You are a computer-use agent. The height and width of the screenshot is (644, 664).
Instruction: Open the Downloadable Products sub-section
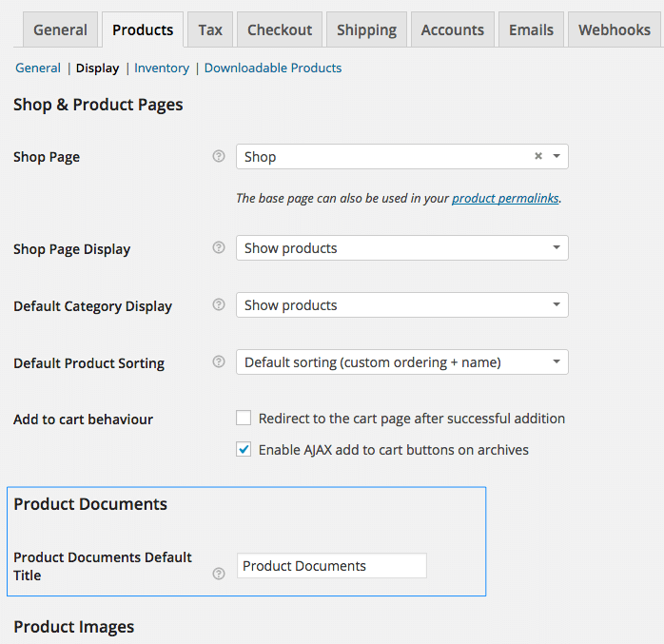(273, 68)
